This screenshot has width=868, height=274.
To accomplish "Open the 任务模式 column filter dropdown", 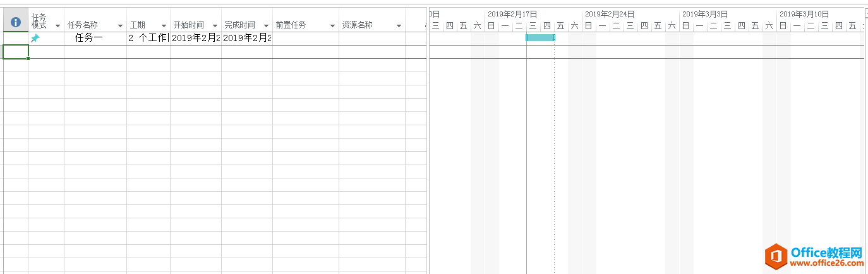I will [57, 26].
